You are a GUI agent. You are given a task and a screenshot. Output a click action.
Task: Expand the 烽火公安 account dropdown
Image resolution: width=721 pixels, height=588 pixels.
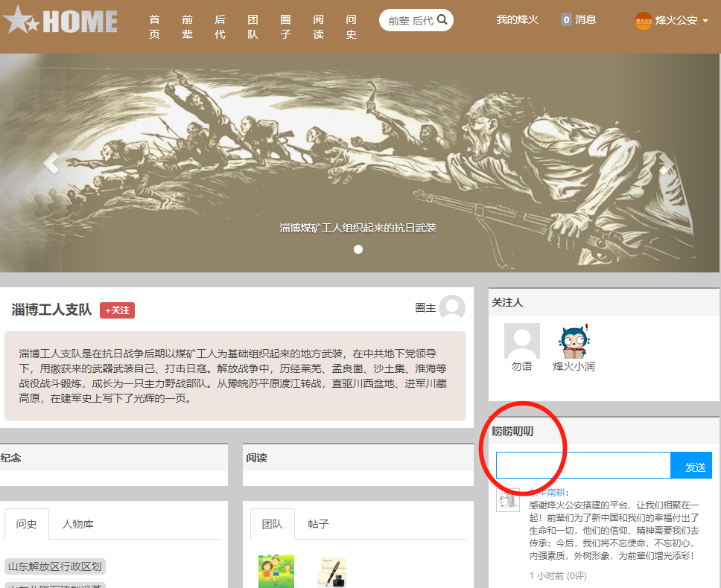tap(705, 21)
